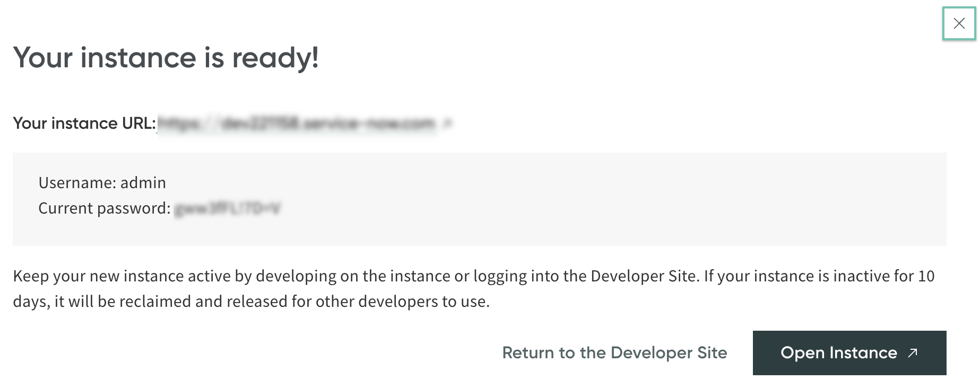
Task: Click the "Your instance URL:" label
Action: 84,123
